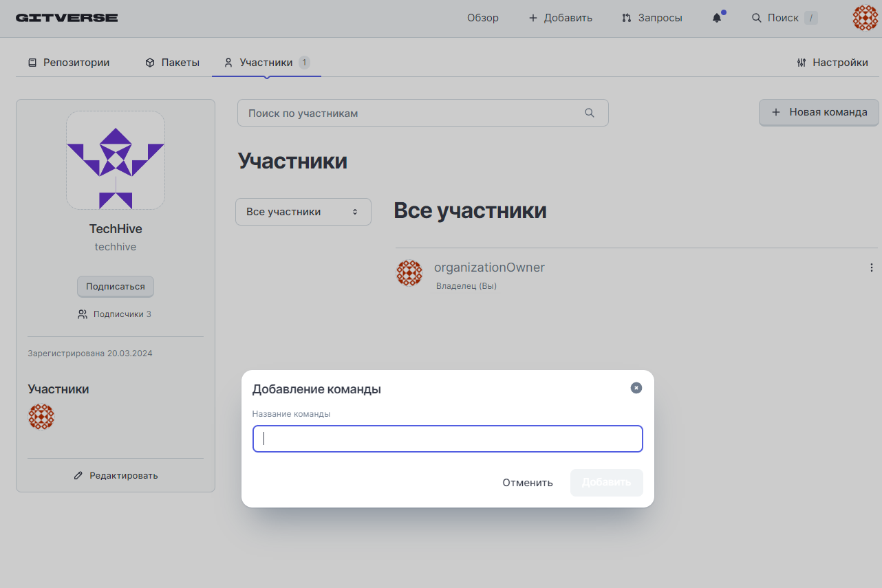Click Зарегистрирована 20.03.2024 text

click(90, 353)
